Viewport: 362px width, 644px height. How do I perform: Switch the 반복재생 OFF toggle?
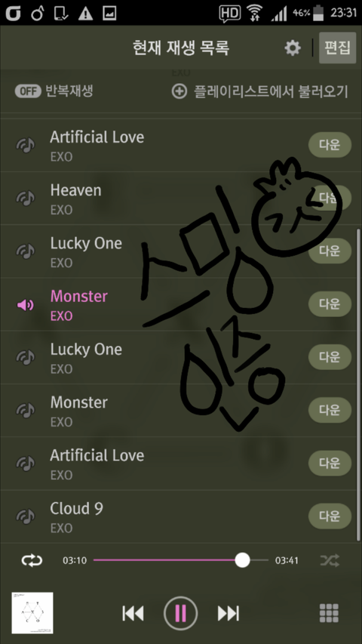point(28,91)
